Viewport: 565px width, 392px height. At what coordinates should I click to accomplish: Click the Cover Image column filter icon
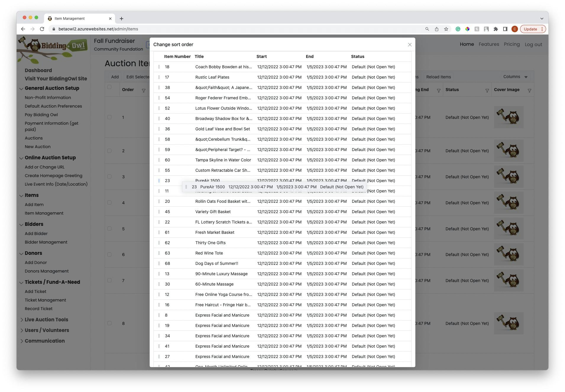pos(529,91)
